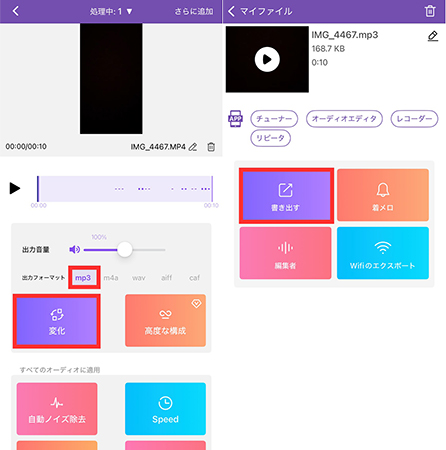The image size is (446, 450).
Task: Go back from the processing screen
Action: [15, 11]
